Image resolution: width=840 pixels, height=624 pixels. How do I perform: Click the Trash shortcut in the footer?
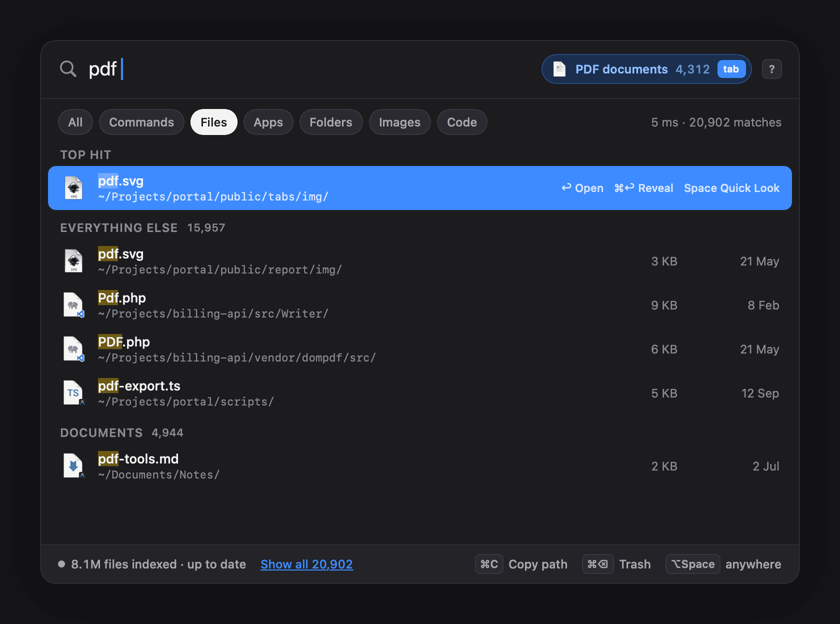[x=617, y=564]
